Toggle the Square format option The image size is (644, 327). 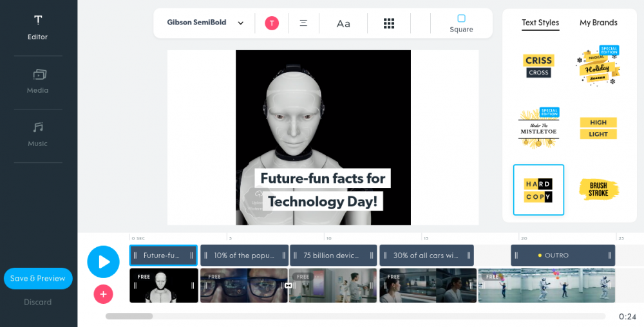point(461,23)
